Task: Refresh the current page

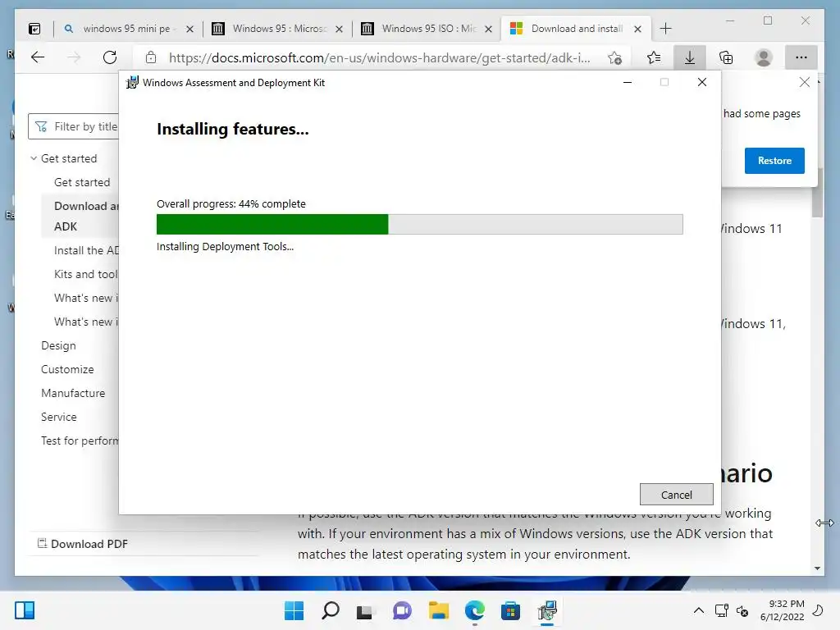Action: [x=110, y=57]
